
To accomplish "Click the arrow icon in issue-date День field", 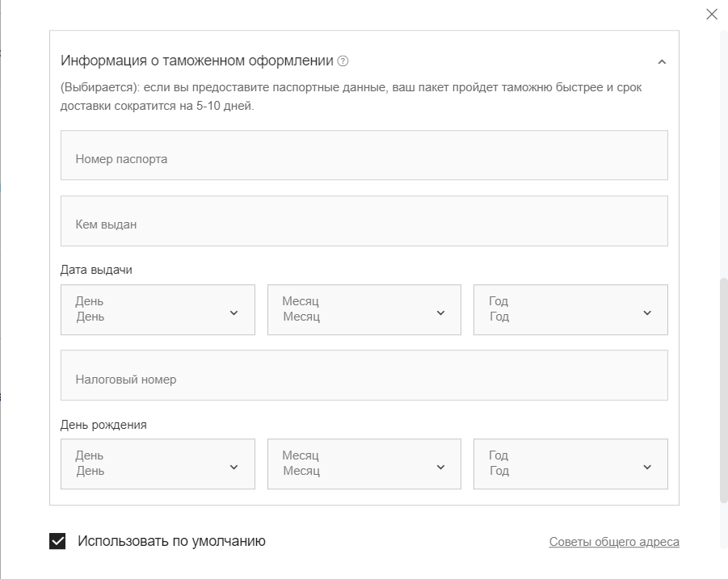I will pos(234,313).
